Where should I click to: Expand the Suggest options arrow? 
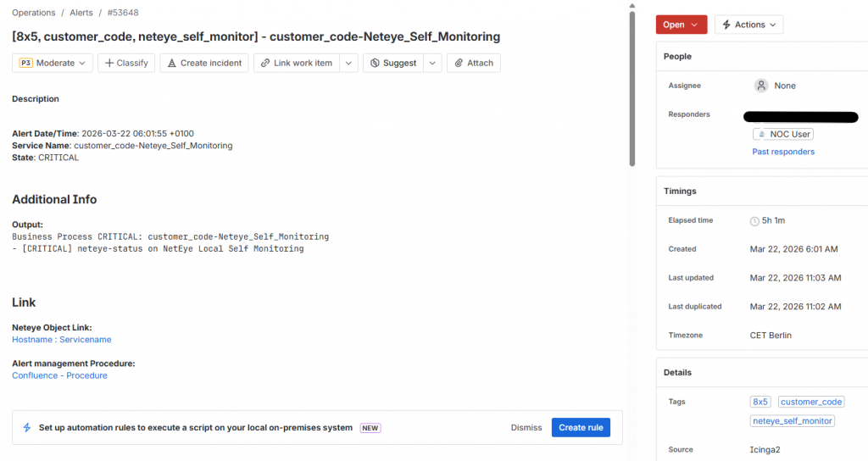432,63
